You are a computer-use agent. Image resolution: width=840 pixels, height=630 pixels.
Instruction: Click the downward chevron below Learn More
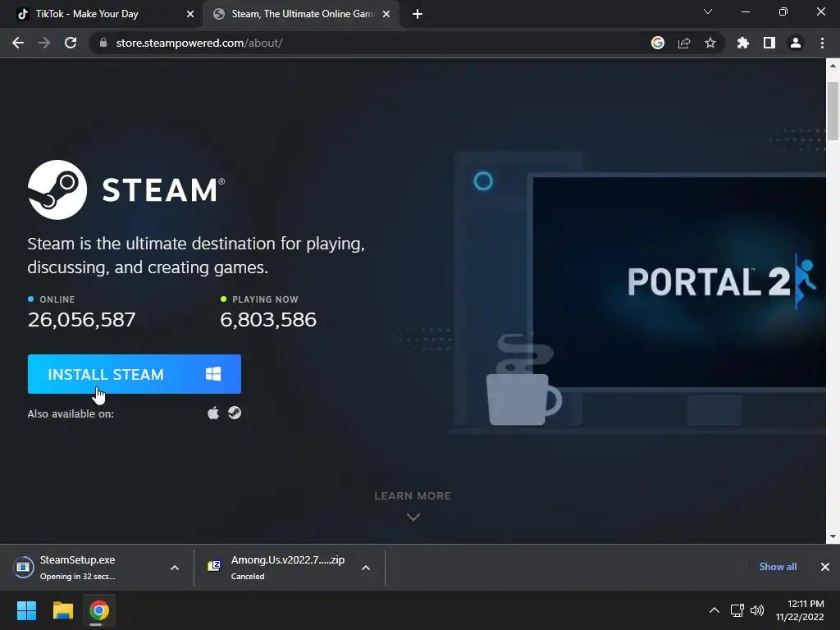[413, 517]
